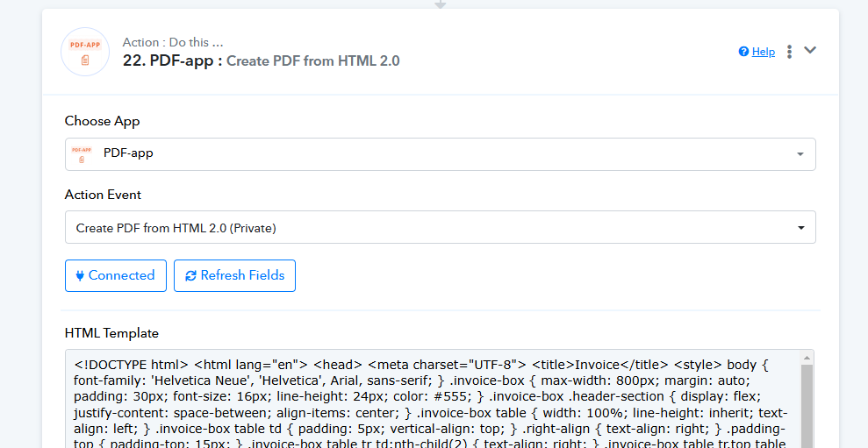
Task: Open the three-dot step options menu
Action: [789, 52]
